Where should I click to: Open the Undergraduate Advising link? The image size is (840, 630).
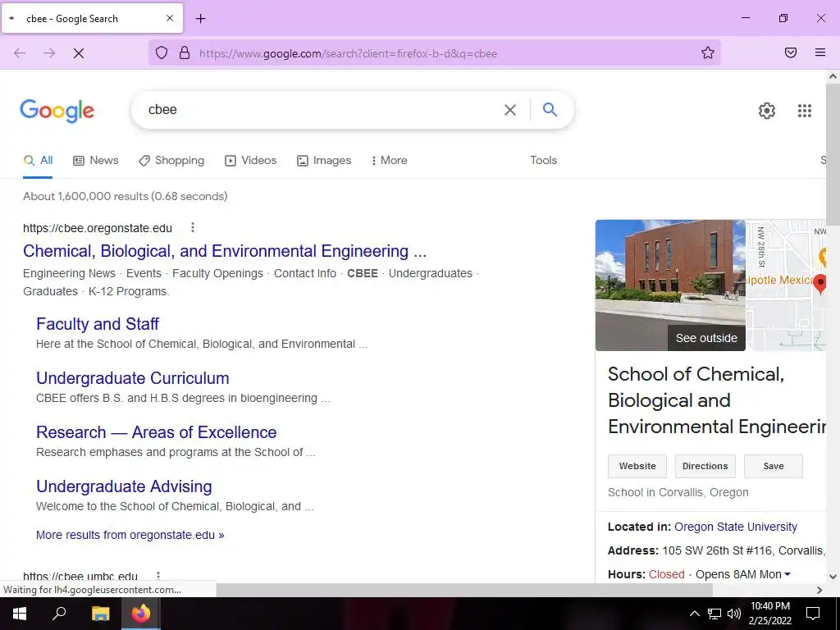click(124, 486)
